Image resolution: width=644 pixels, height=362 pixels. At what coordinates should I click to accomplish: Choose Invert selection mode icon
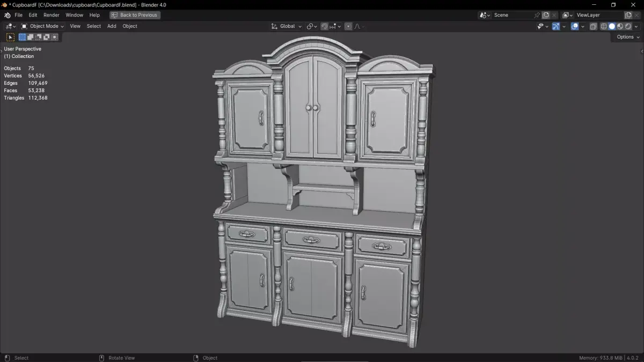pyautogui.click(x=47, y=37)
